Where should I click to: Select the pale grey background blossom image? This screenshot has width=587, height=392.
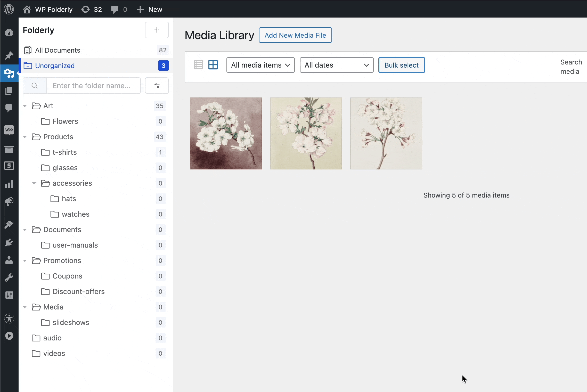pos(386,133)
